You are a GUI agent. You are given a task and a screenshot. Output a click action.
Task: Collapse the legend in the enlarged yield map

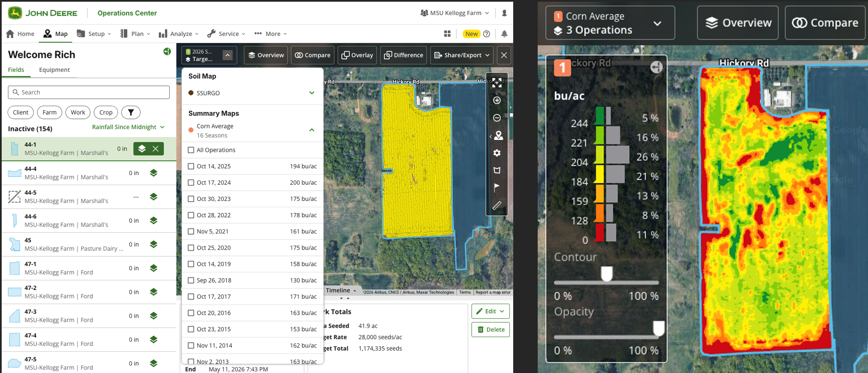tap(656, 67)
